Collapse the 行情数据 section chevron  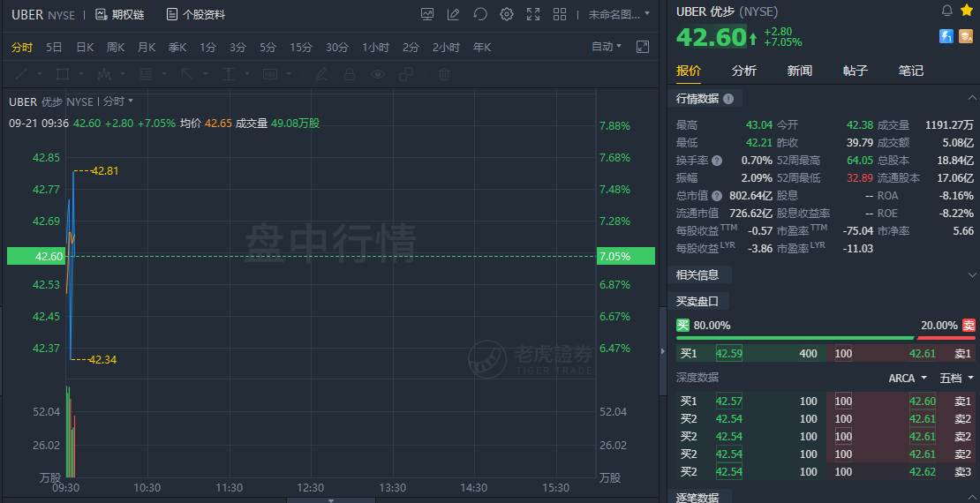click(x=972, y=98)
